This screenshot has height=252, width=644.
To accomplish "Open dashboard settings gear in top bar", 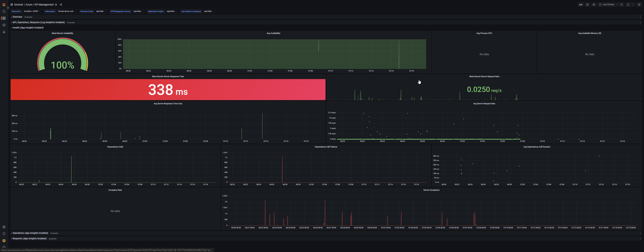I will tap(594, 5).
